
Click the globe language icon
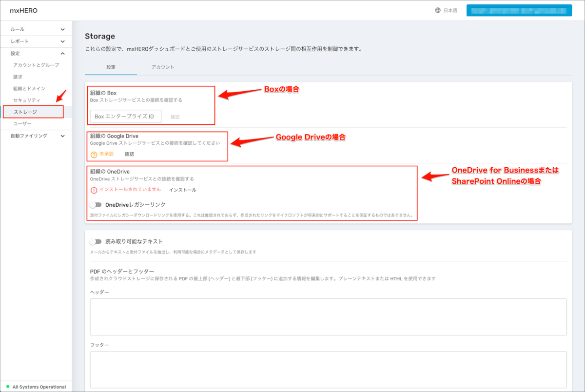coord(438,10)
